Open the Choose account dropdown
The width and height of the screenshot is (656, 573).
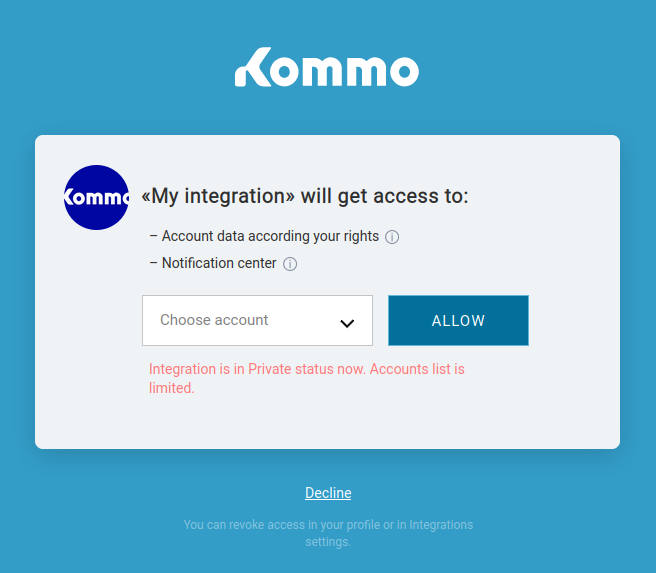point(257,320)
